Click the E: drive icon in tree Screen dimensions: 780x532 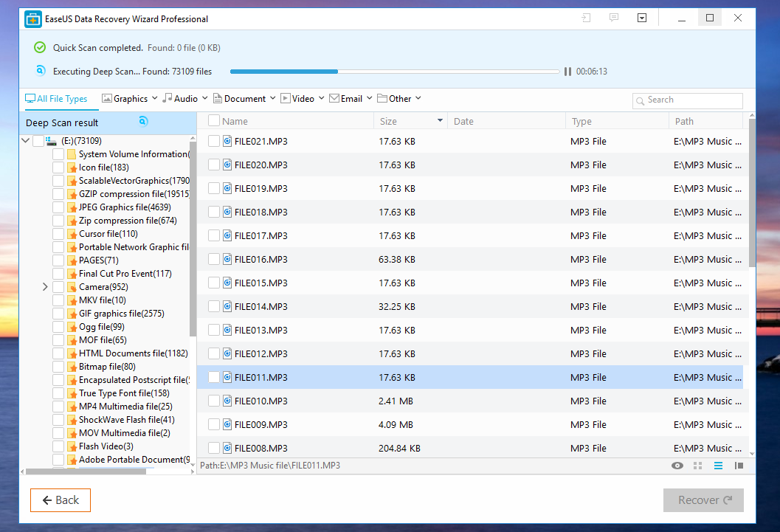tap(51, 141)
